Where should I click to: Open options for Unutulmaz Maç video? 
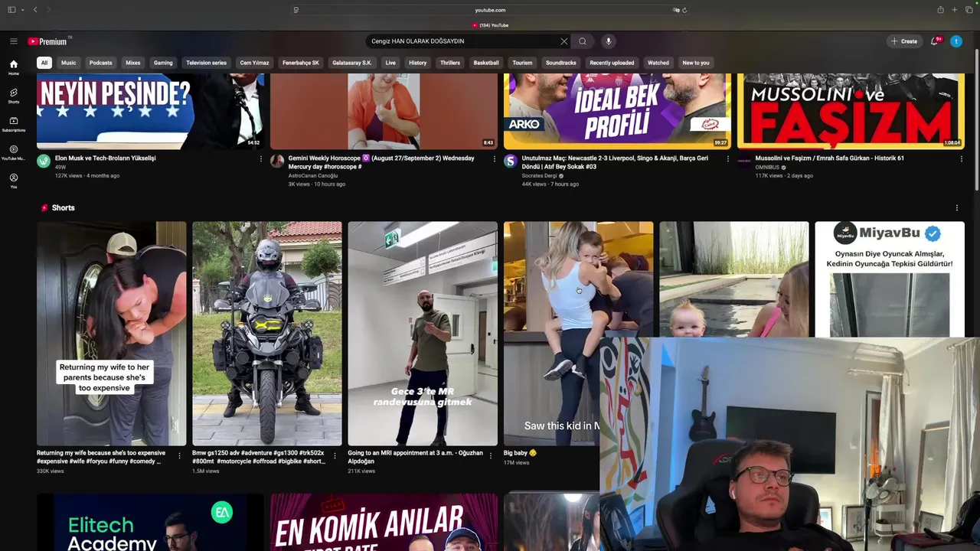pos(727,159)
